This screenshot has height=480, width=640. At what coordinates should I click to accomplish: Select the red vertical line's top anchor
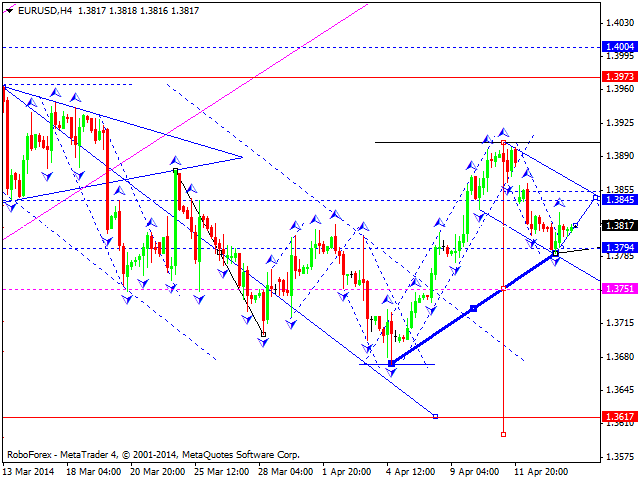click(x=503, y=142)
